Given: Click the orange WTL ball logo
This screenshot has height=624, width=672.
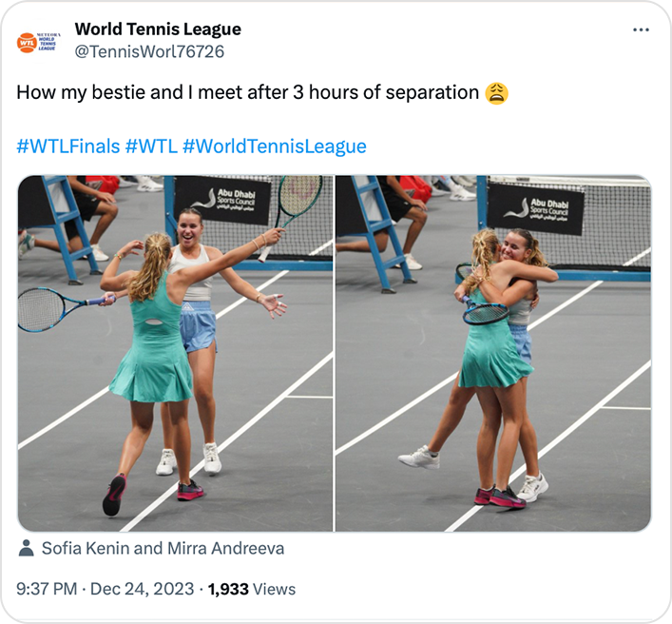Looking at the screenshot, I should [27, 43].
